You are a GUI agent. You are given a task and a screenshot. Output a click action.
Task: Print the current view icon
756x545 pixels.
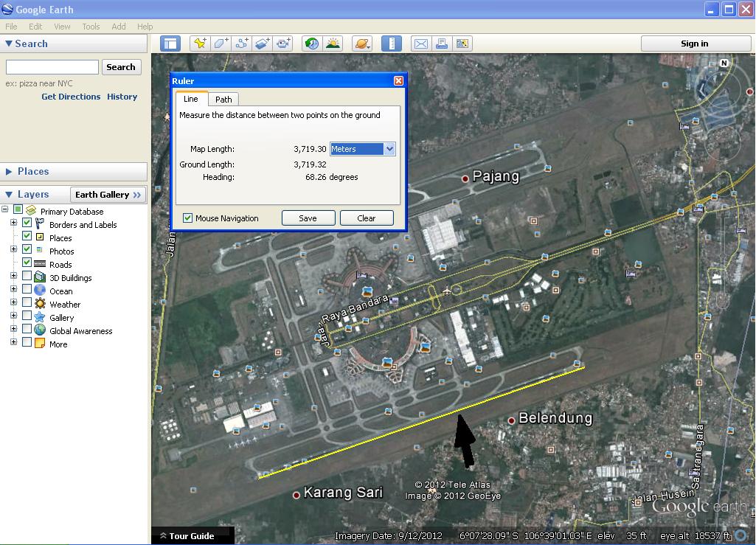point(442,44)
